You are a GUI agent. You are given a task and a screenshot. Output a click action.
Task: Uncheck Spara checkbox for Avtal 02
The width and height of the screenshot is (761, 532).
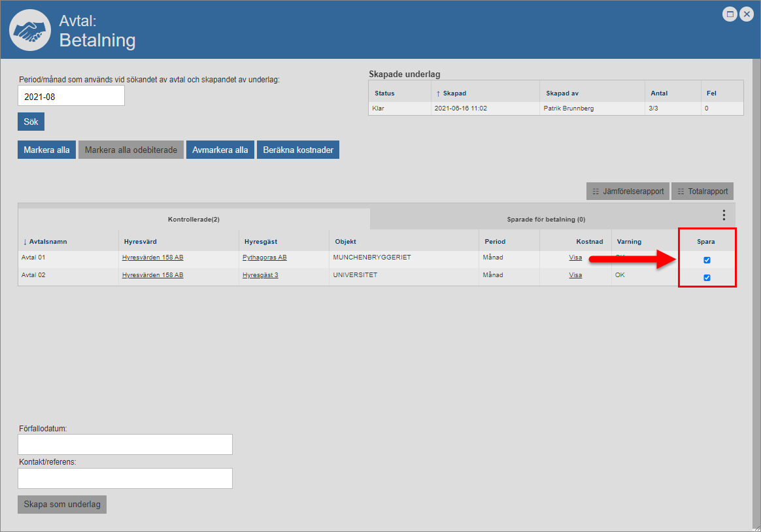[707, 278]
